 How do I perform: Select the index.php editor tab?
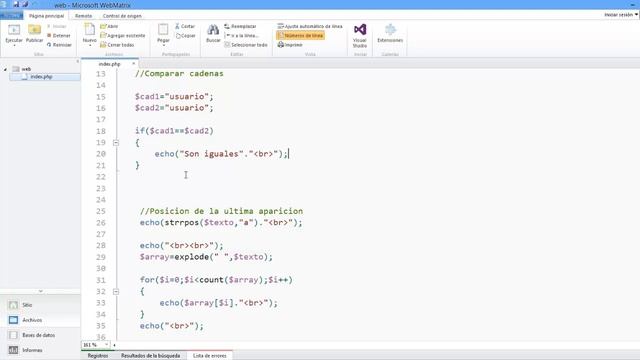(109, 64)
